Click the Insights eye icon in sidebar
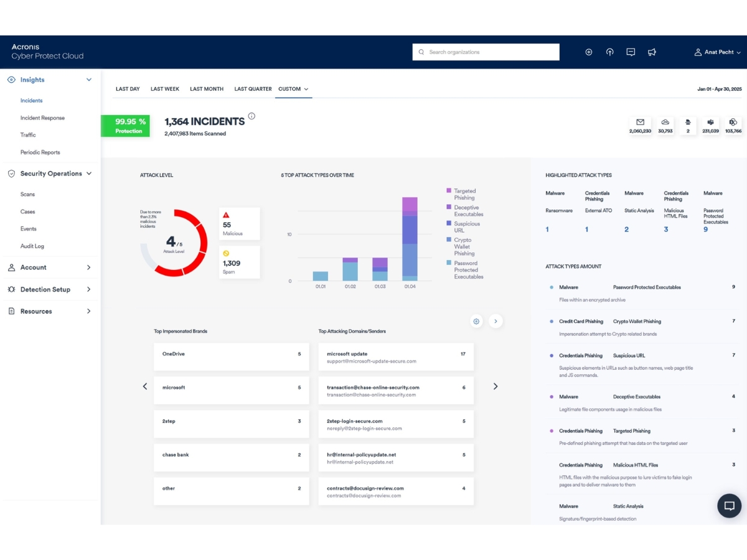747x560 pixels. (x=11, y=80)
